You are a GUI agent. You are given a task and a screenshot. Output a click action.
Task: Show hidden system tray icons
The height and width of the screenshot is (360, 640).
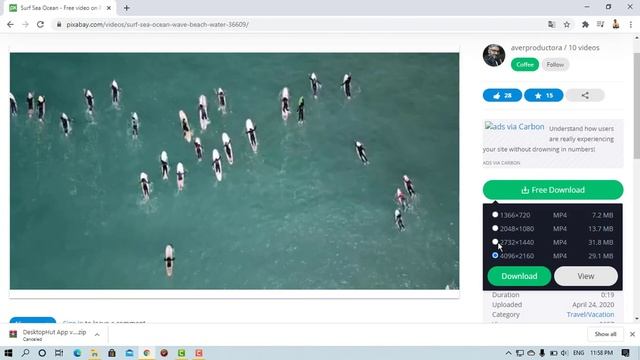pyautogui.click(x=509, y=353)
